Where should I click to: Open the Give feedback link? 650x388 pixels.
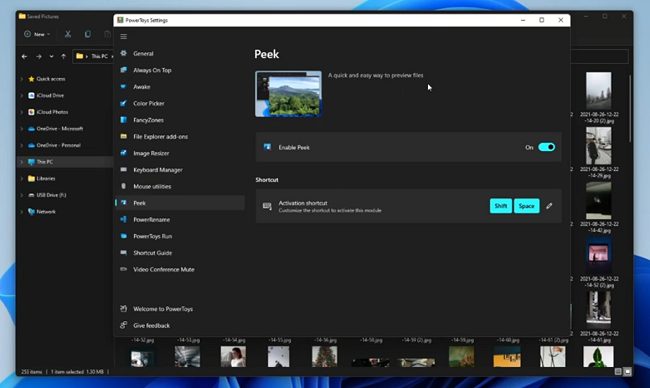point(180,325)
